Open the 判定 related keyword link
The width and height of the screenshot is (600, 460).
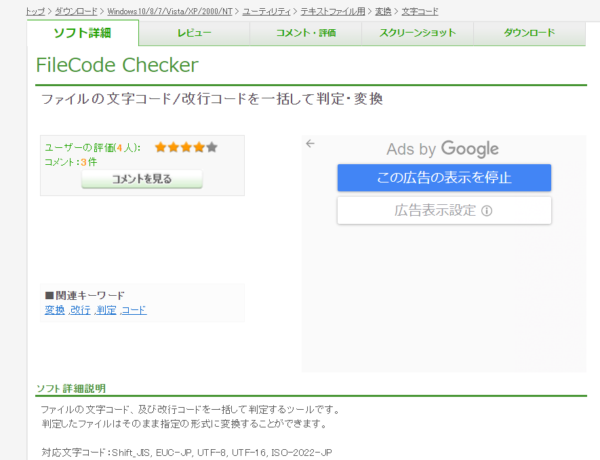pos(106,310)
